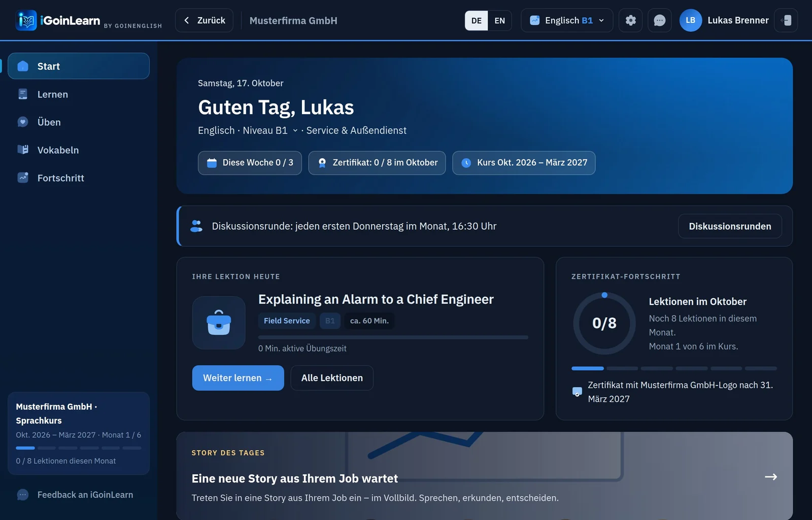Viewport: 812px width, 520px height.
Task: Click the LB user avatar
Action: point(691,20)
